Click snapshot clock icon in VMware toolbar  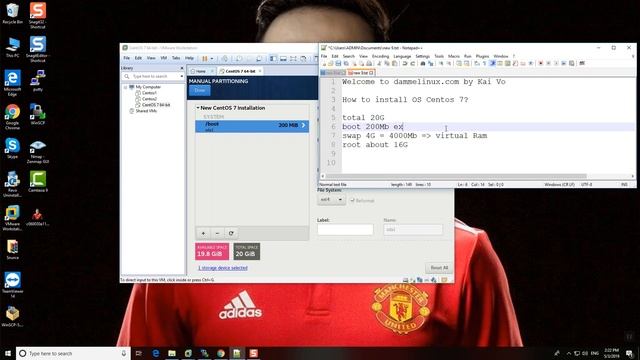tap(239, 58)
